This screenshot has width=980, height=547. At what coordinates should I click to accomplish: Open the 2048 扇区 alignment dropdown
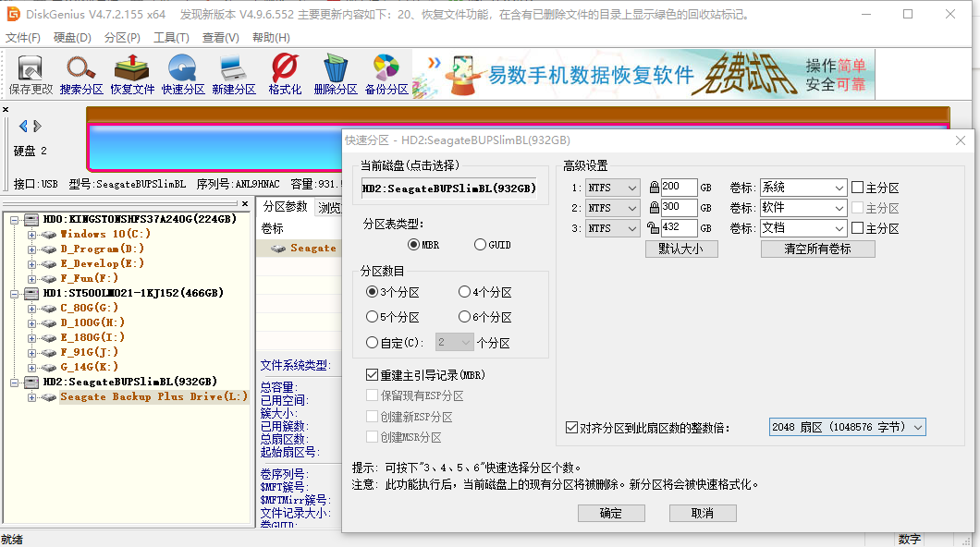847,427
